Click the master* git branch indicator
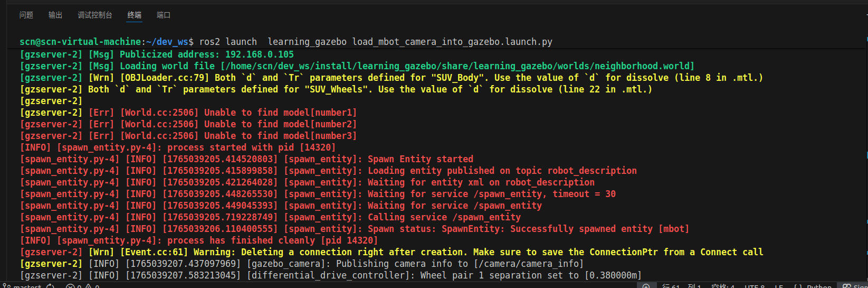The image size is (868, 288). click(x=23, y=286)
